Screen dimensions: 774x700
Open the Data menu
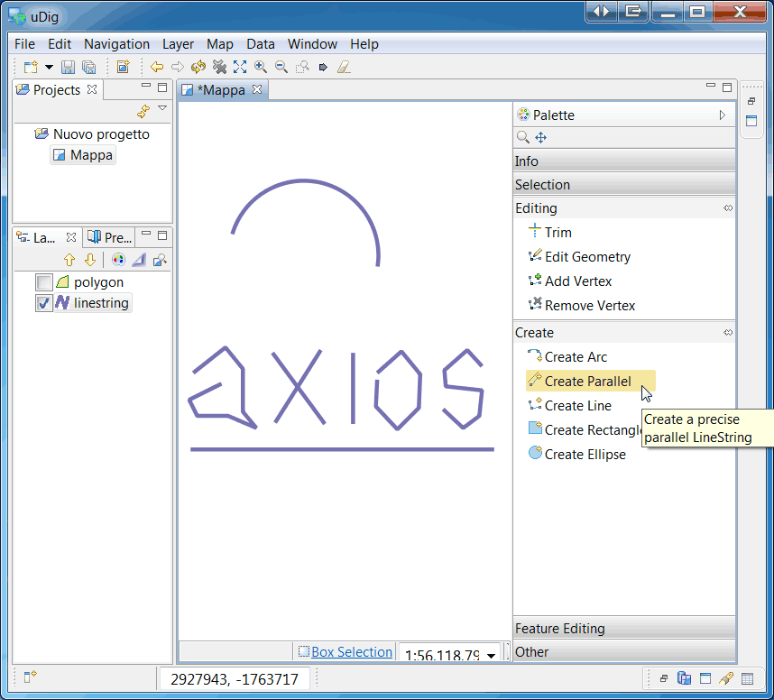tap(261, 44)
